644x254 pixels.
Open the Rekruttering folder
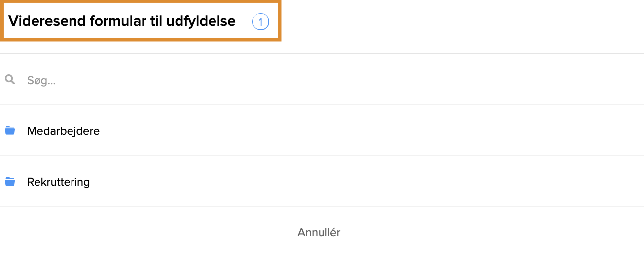click(58, 182)
